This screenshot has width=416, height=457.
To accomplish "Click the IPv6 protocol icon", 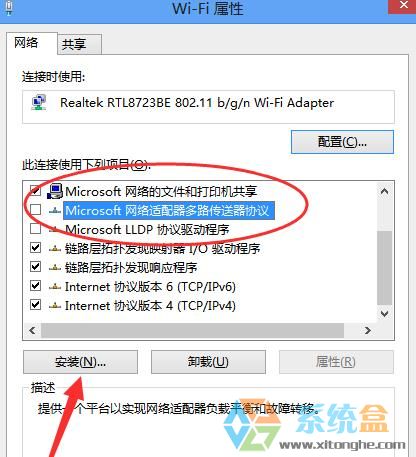I will pyautogui.click(x=55, y=286).
